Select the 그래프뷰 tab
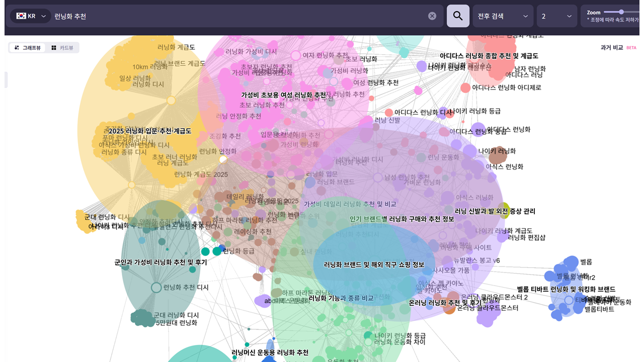This screenshot has width=644, height=362. 27,47
